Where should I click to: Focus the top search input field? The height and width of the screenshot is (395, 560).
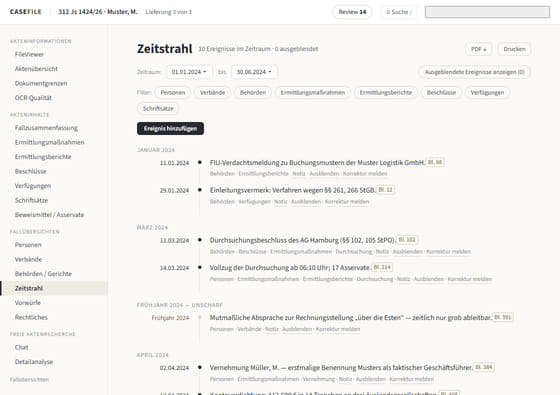point(487,12)
